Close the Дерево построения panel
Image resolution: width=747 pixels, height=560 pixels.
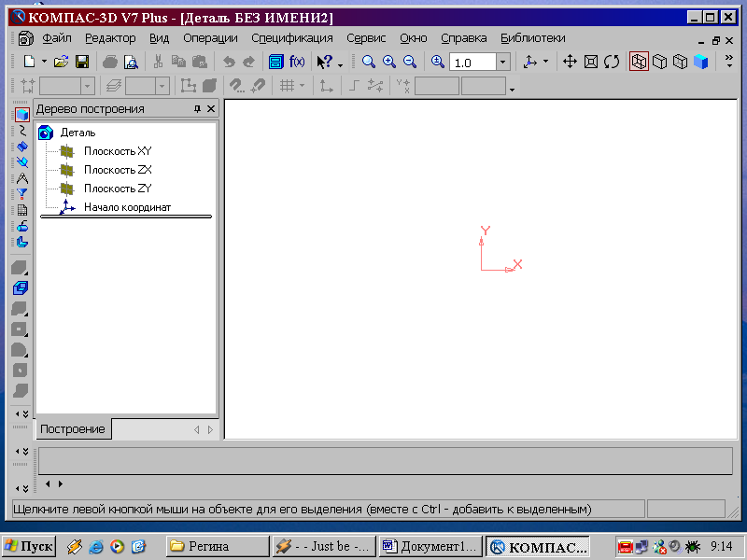(x=211, y=109)
